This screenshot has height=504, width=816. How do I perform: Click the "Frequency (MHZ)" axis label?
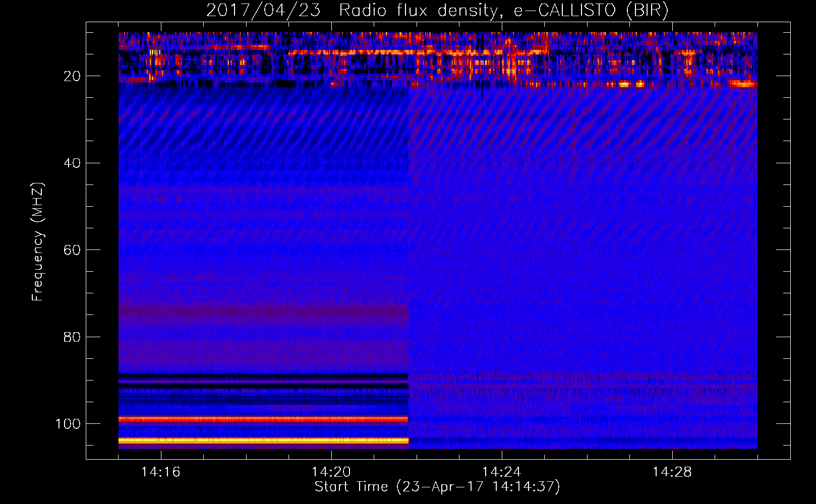[x=38, y=242]
